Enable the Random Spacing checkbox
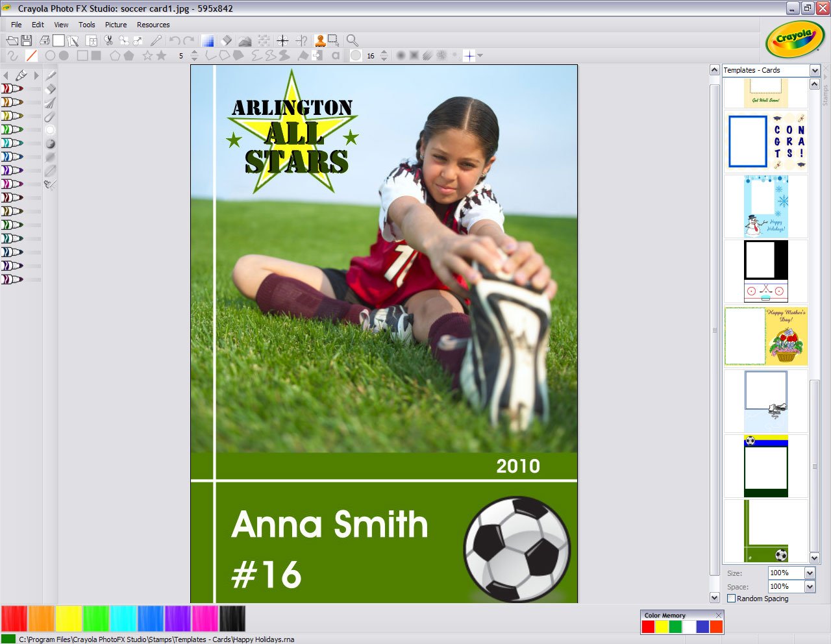 (730, 599)
